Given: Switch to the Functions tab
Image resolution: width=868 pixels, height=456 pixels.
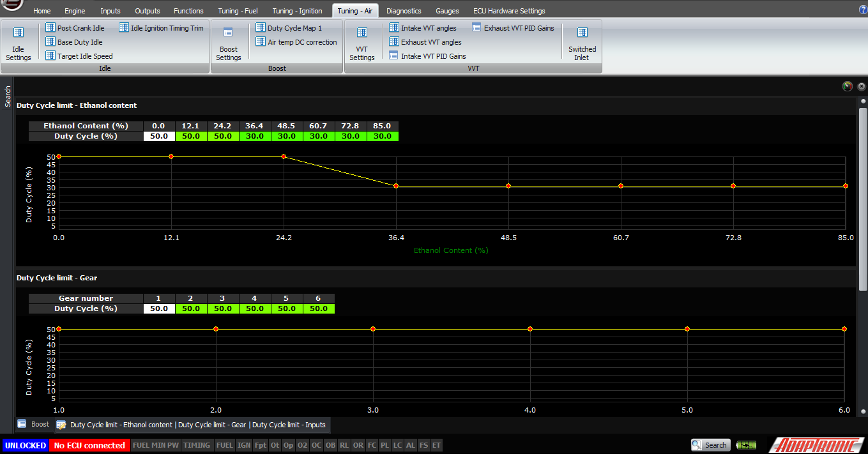Looking at the screenshot, I should pyautogui.click(x=188, y=11).
